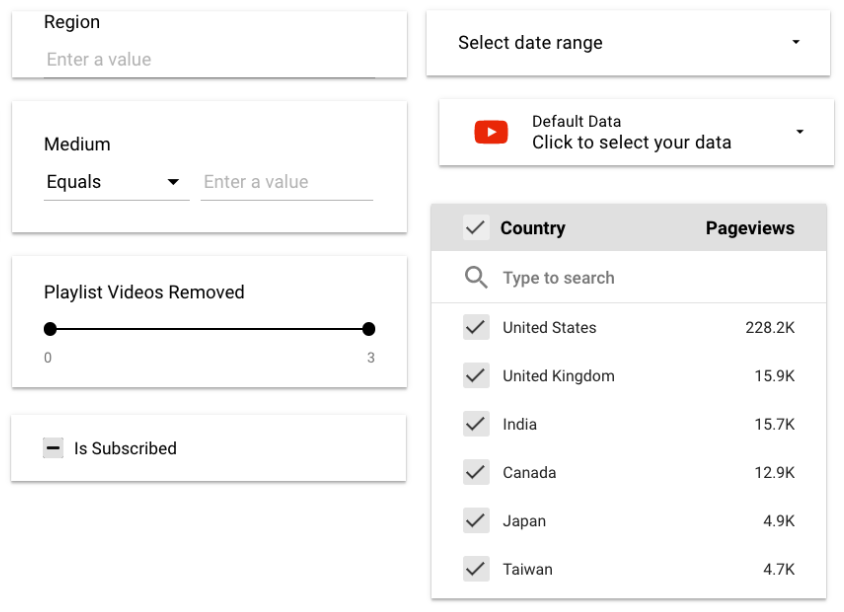
Task: Click the Pageviews column header
Action: 750,228
